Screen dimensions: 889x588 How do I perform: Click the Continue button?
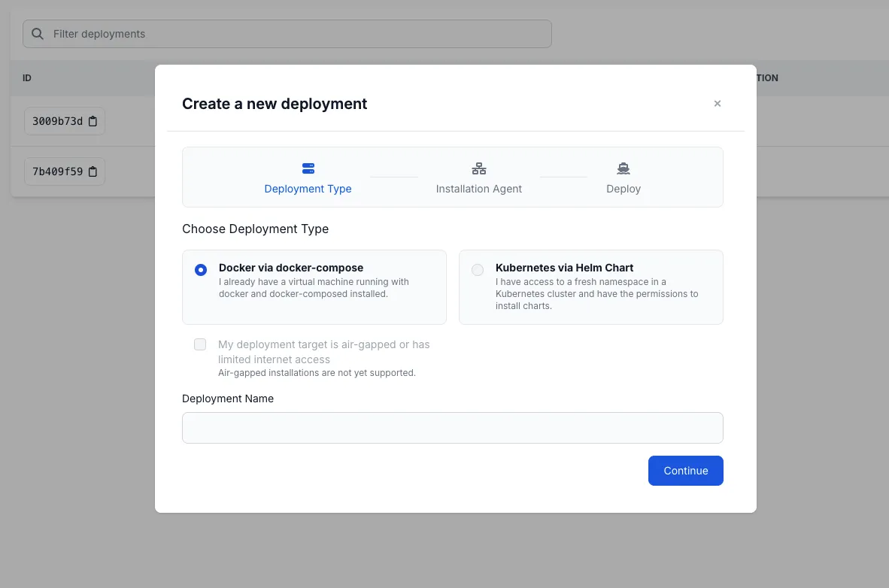685,471
